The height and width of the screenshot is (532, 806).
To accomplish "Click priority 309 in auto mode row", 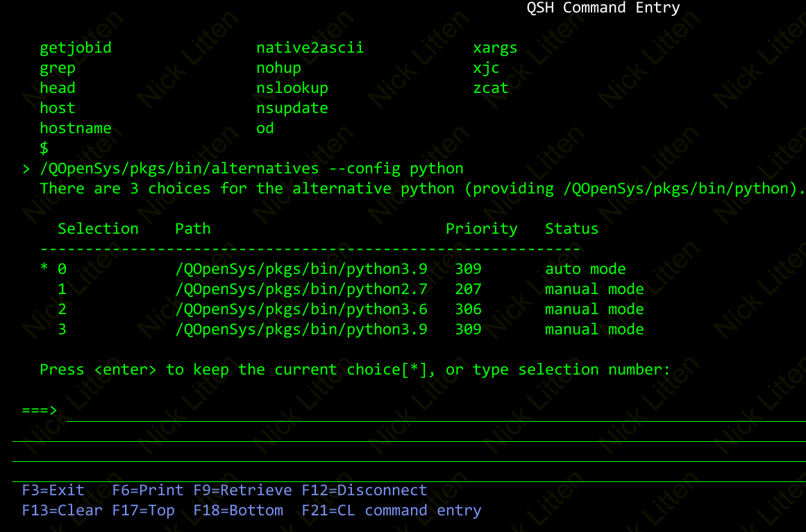I will pos(469,268).
